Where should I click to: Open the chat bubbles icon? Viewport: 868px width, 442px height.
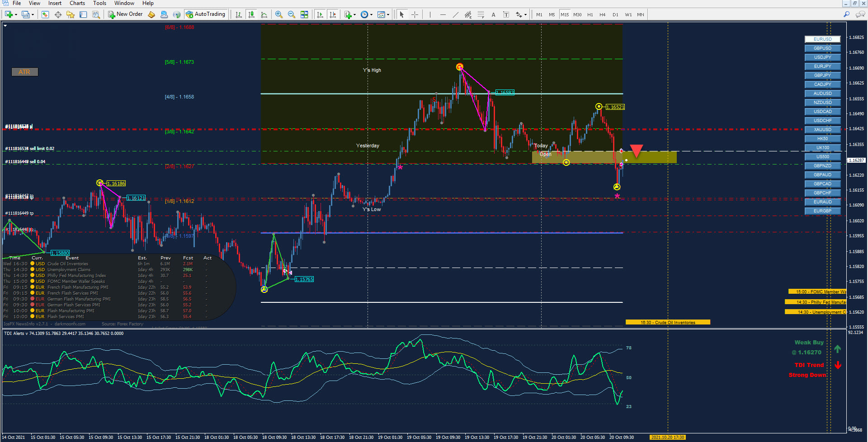[860, 14]
